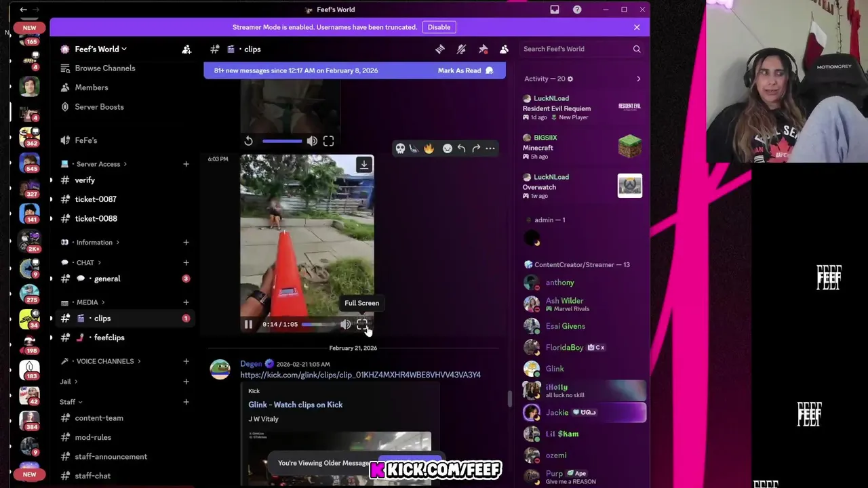Open the Kick clip preview thumbnail

click(x=339, y=458)
